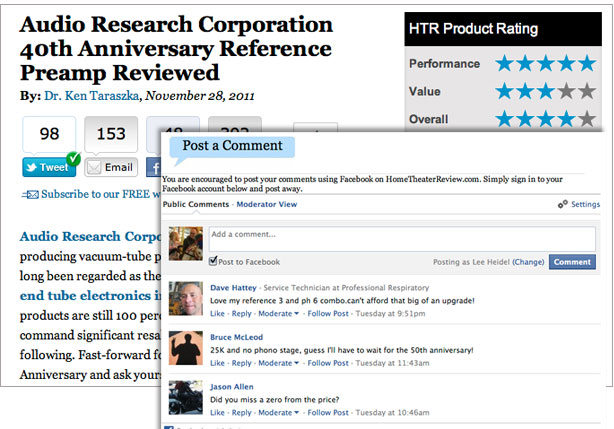This screenshot has height=429, width=614.
Task: Click the Change link next to Lee Heidel
Action: click(528, 262)
